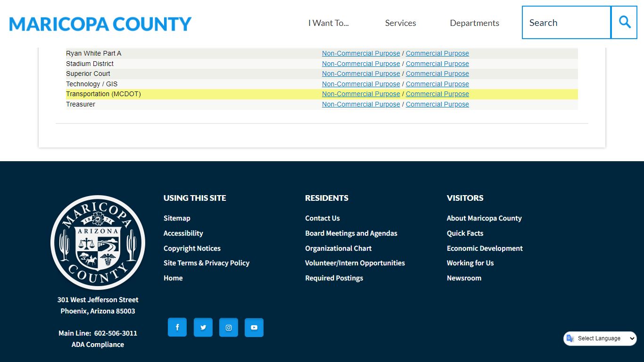This screenshot has height=362, width=644.
Task: Open the YouTube social icon
Action: 254,328
